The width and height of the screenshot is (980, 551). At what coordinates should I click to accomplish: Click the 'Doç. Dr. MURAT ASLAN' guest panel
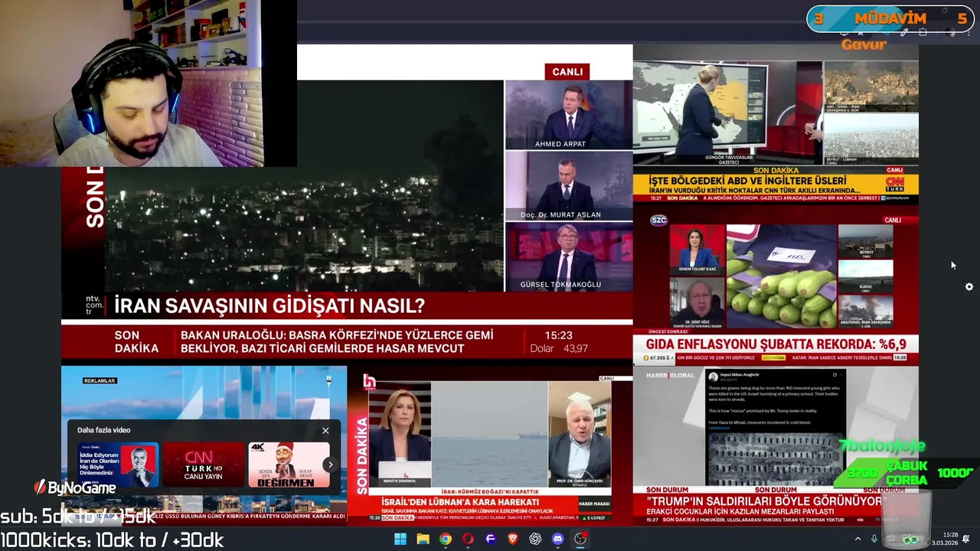click(x=569, y=186)
